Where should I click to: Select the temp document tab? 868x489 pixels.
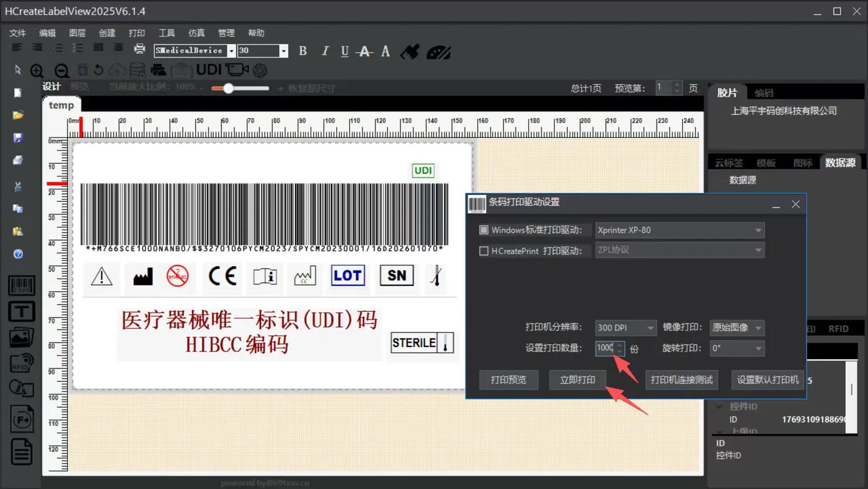[x=61, y=105]
